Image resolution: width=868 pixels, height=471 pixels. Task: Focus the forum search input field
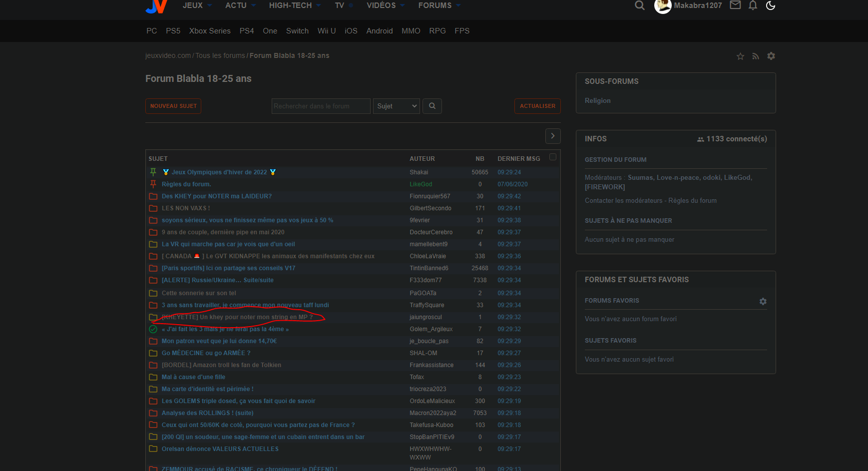(x=321, y=106)
